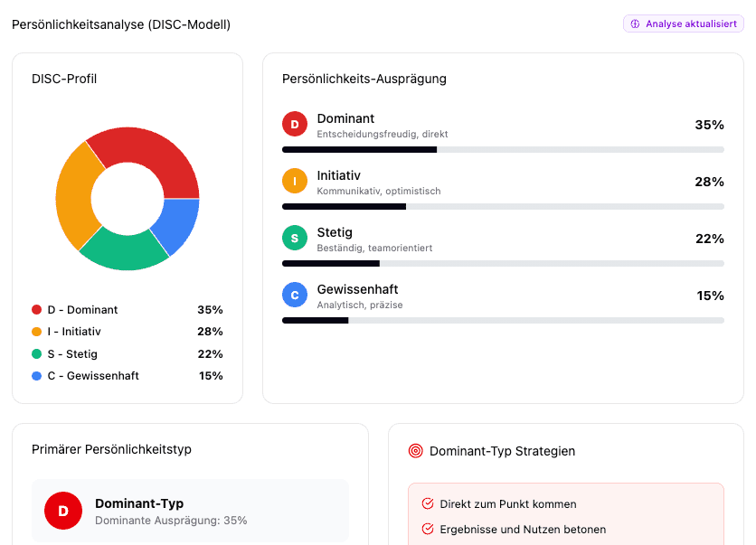Viewport: 756px width, 545px height.
Task: Click the Initiativ 28% progress bar
Action: pyautogui.click(x=503, y=207)
